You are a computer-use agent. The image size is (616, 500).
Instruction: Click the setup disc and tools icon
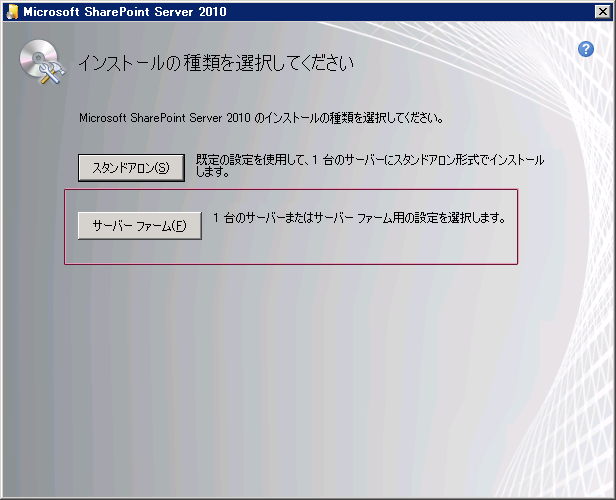pos(42,62)
